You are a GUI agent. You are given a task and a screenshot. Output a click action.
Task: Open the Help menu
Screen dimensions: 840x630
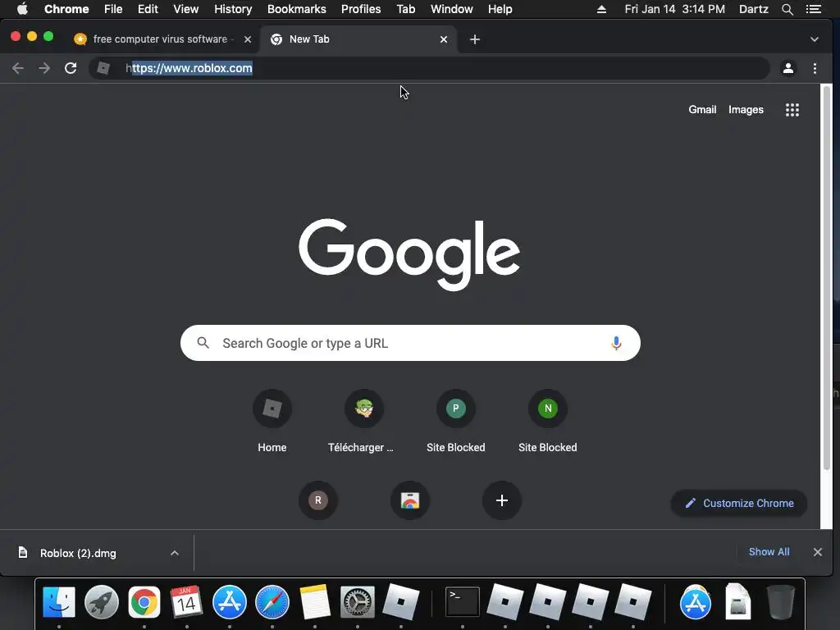[500, 9]
